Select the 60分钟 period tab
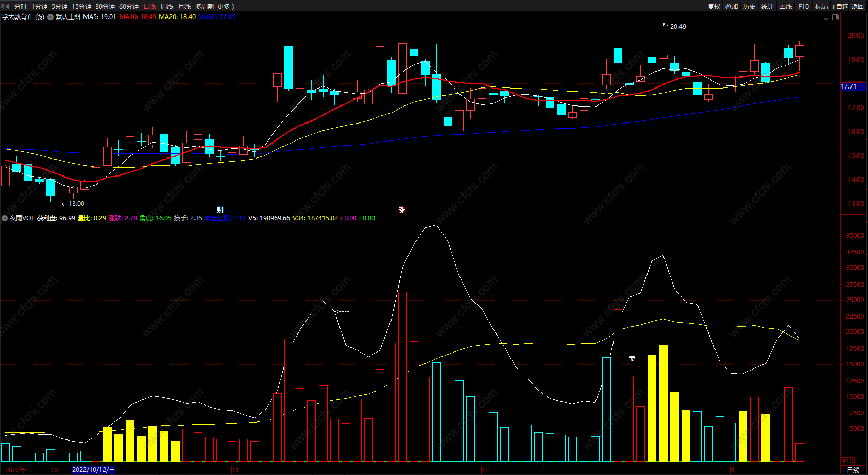Viewport: 868px width, 475px height. tap(129, 6)
